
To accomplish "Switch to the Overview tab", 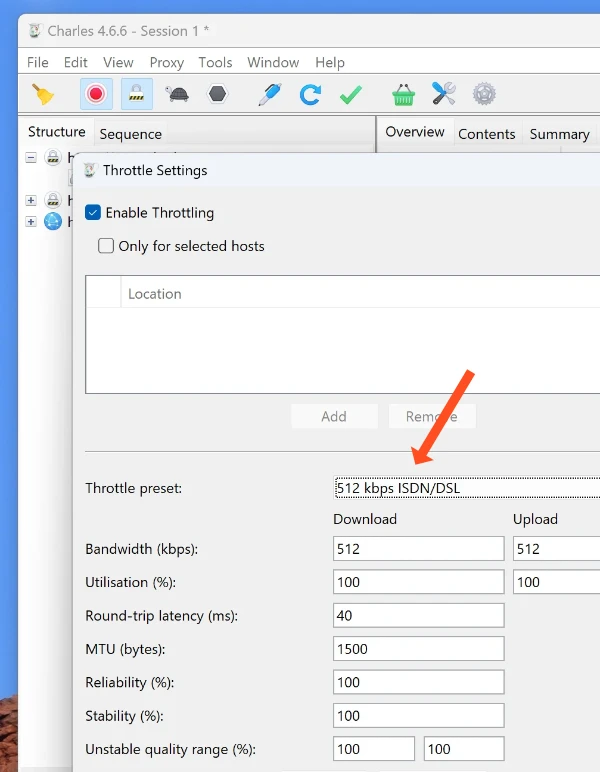I will coord(415,132).
